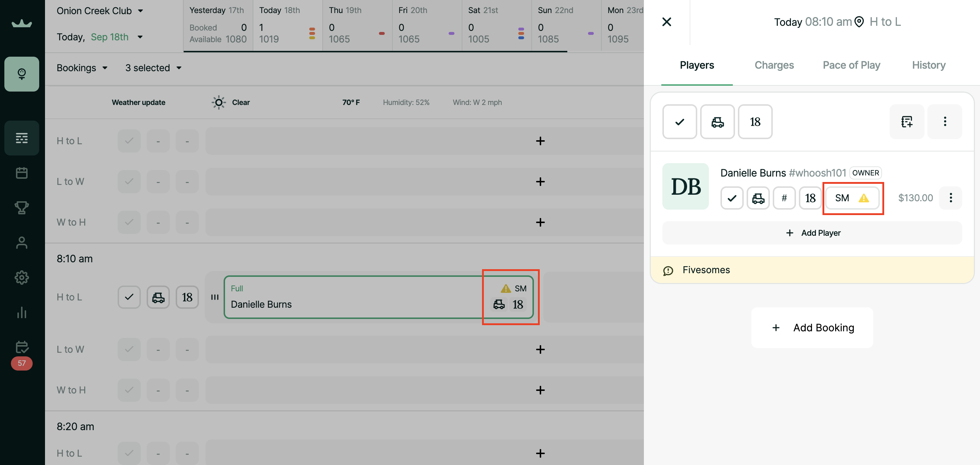The height and width of the screenshot is (465, 980).
Task: Expand the Onion Creek Club dropdown
Action: 100,11
